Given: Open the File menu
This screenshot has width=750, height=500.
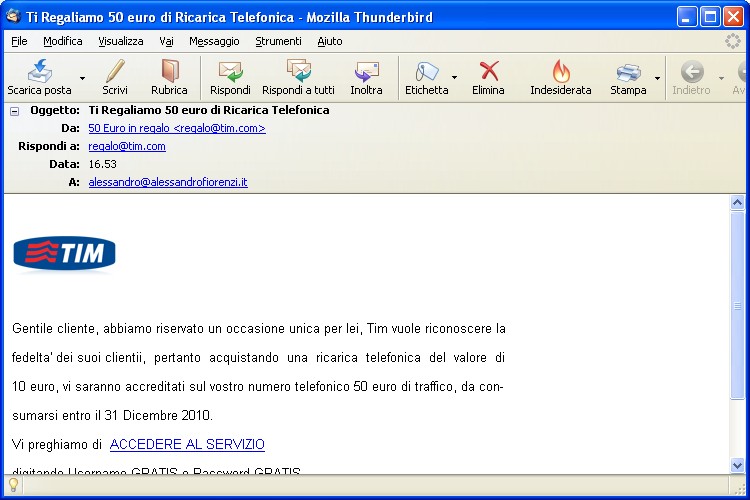Looking at the screenshot, I should point(19,41).
